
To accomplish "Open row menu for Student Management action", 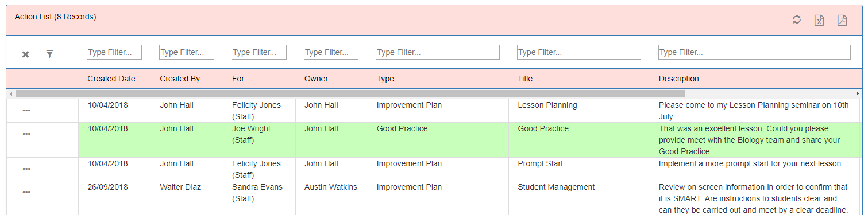I will (x=26, y=193).
